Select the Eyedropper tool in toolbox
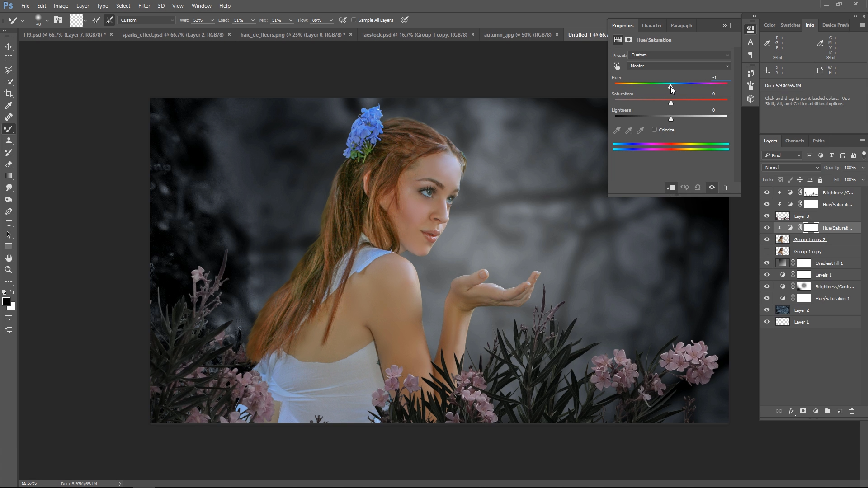This screenshot has height=488, width=868. 9,105
